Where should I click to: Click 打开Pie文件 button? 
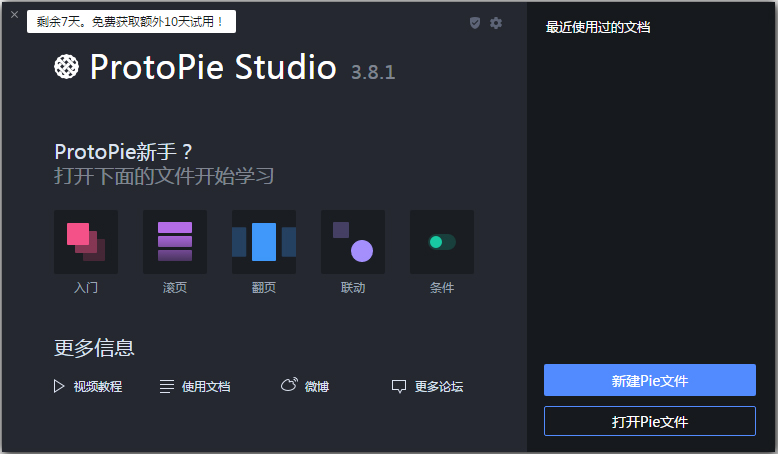(x=649, y=421)
